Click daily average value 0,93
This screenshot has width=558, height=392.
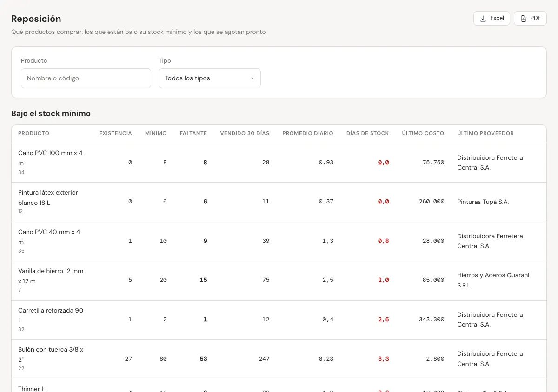(326, 163)
